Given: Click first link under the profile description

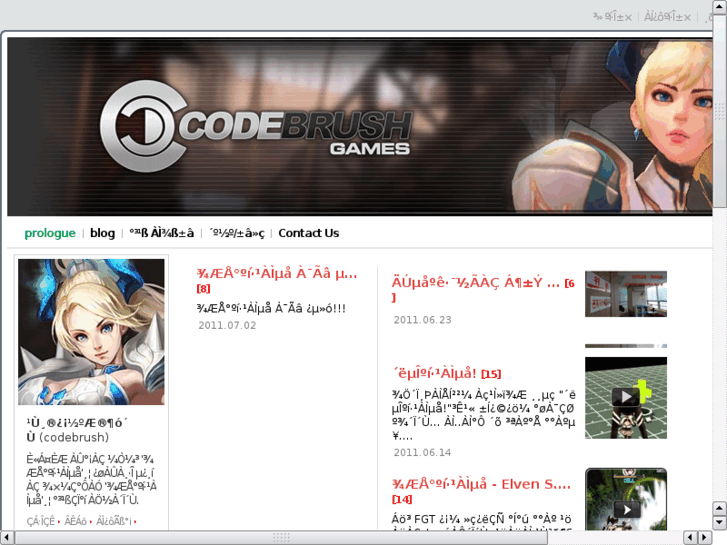Looking at the screenshot, I should [x=41, y=521].
